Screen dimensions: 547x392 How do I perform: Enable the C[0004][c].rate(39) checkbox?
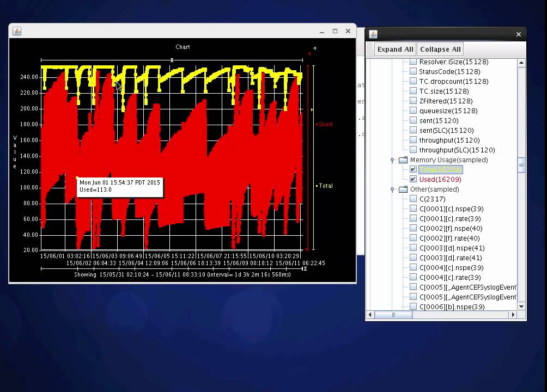pyautogui.click(x=413, y=277)
